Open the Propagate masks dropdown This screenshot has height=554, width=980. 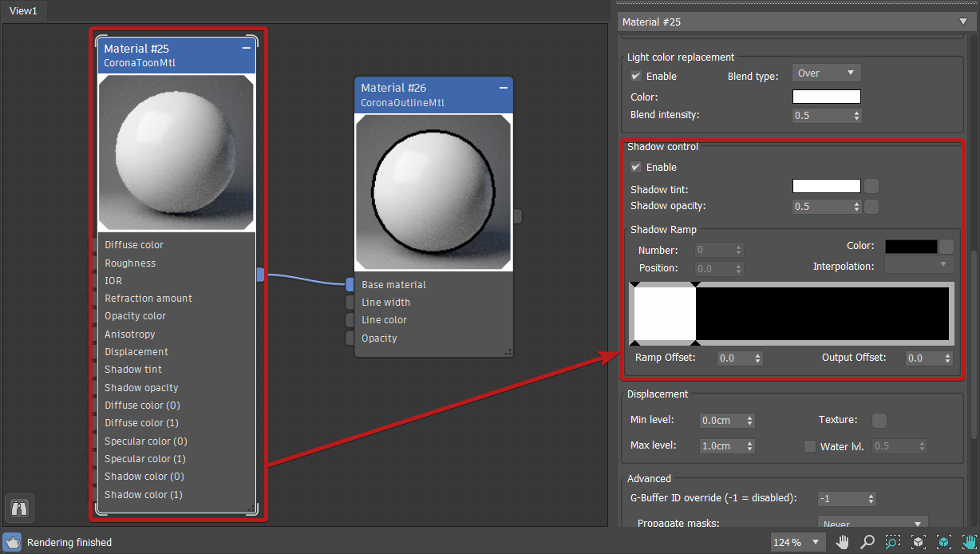click(874, 523)
